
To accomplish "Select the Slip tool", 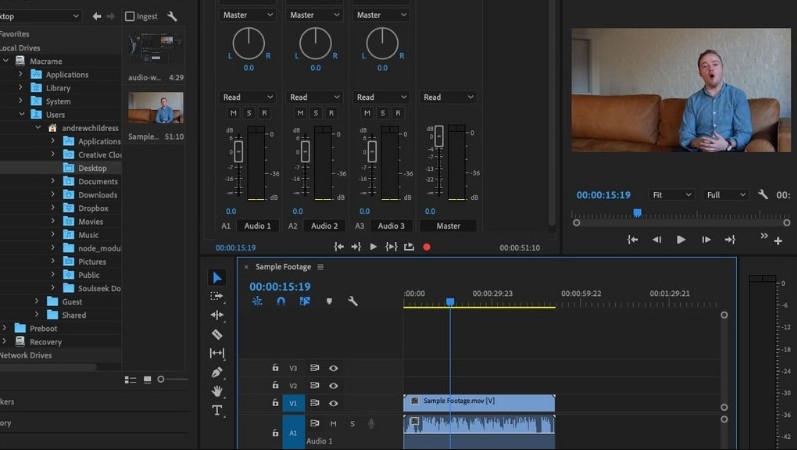I will (217, 353).
